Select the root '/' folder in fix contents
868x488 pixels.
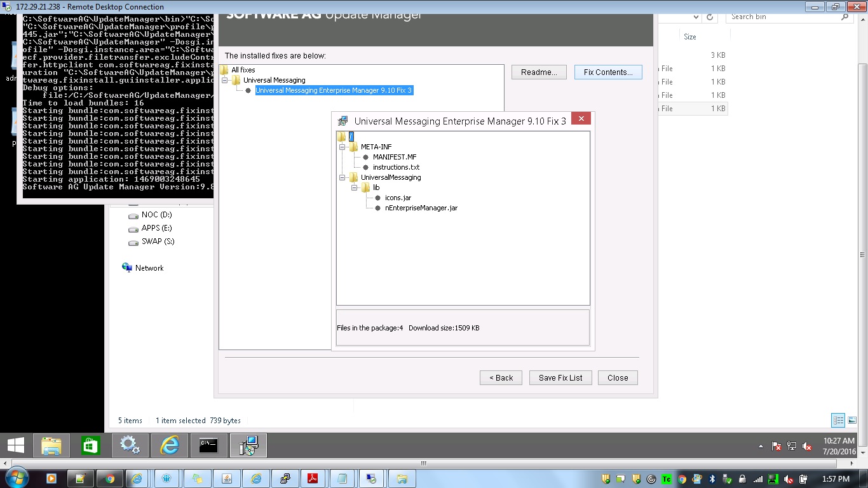(x=351, y=137)
